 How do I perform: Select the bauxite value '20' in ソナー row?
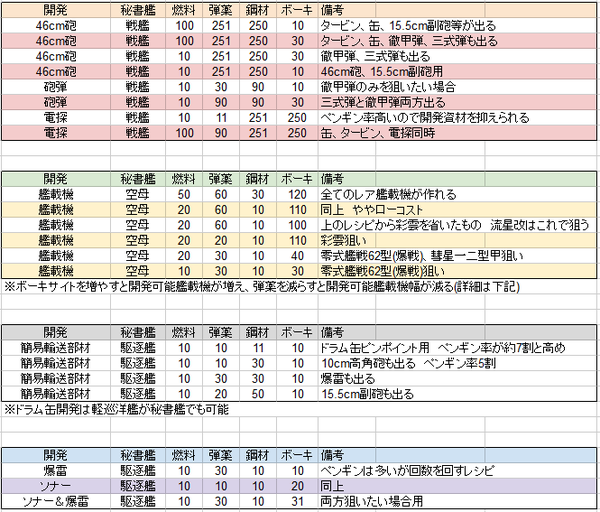pos(297,486)
